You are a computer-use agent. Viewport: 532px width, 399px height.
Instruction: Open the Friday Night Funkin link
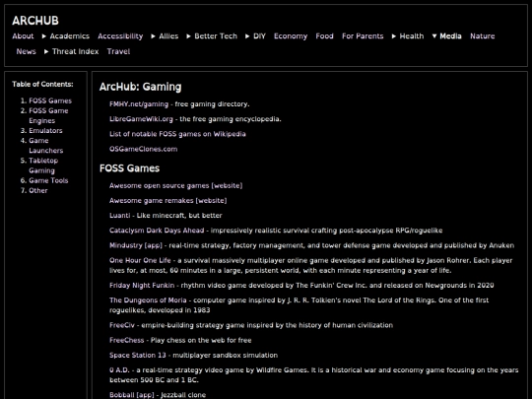[142, 286]
